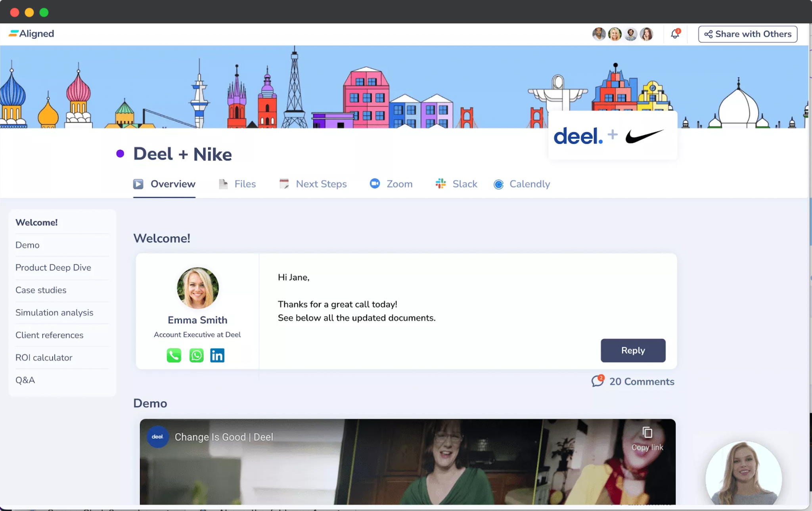Click the Aligned logo
Screen dimensions: 812x511
tap(32, 34)
